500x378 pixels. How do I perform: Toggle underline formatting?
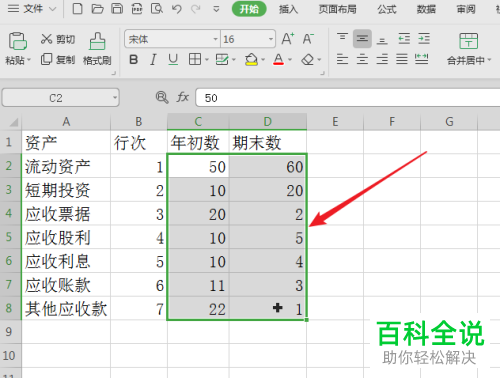[x=173, y=60]
